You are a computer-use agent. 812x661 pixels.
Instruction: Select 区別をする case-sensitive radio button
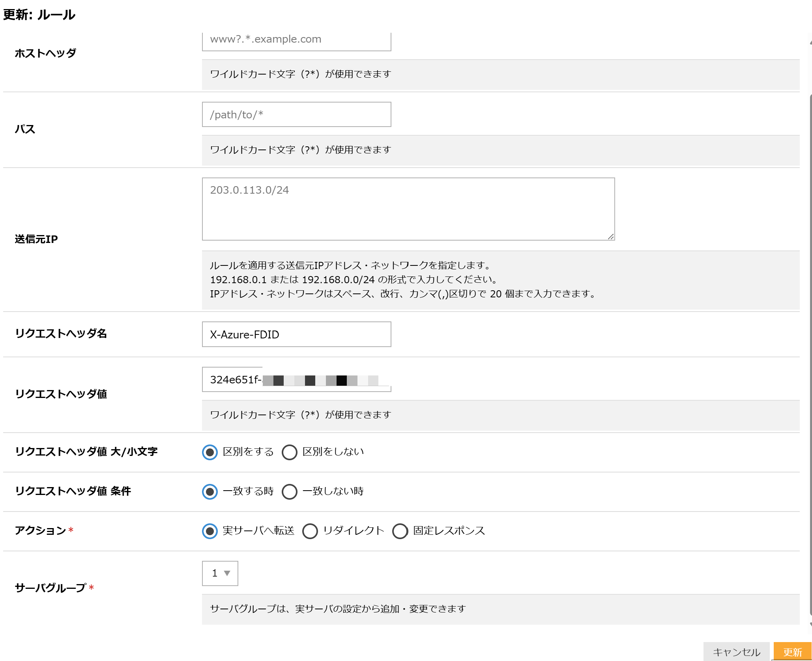click(x=210, y=452)
